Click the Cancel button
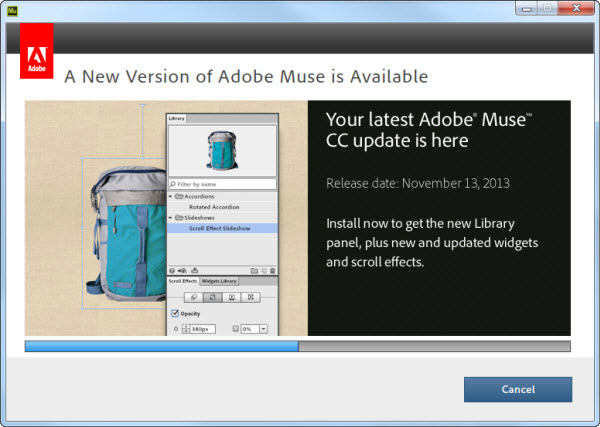This screenshot has width=600, height=427. (x=518, y=389)
